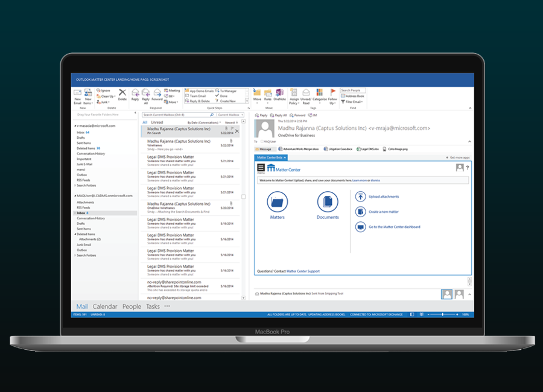This screenshot has width=543, height=392.
Task: Select the Reply & Delete quick step
Action: pos(197,101)
